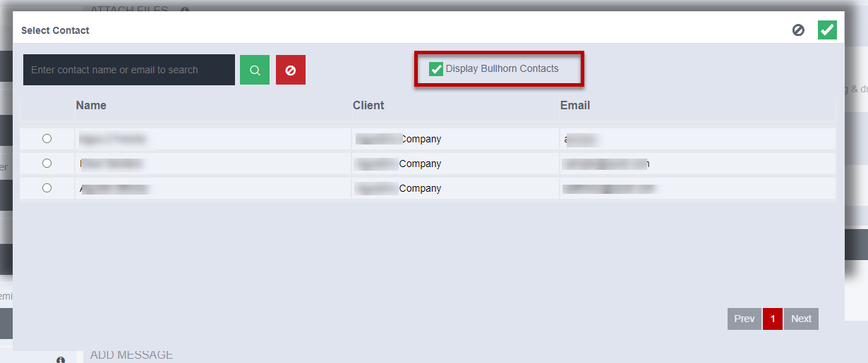Click the Client column header
868x363 pixels.
[x=368, y=106]
